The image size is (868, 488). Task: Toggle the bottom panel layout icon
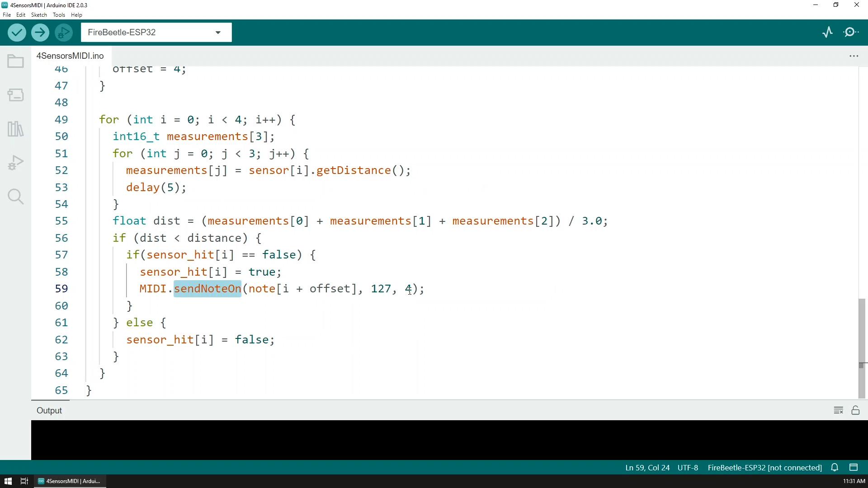point(854,468)
